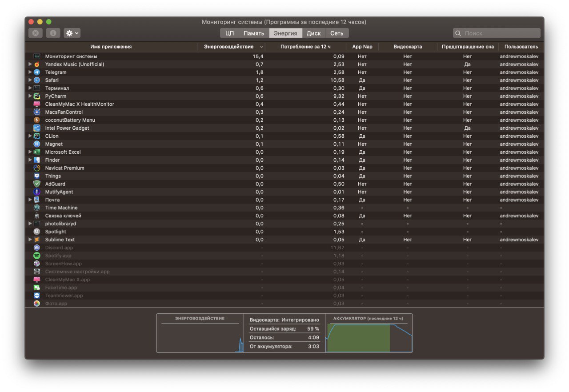Click the Spotify.app icon

37,256
